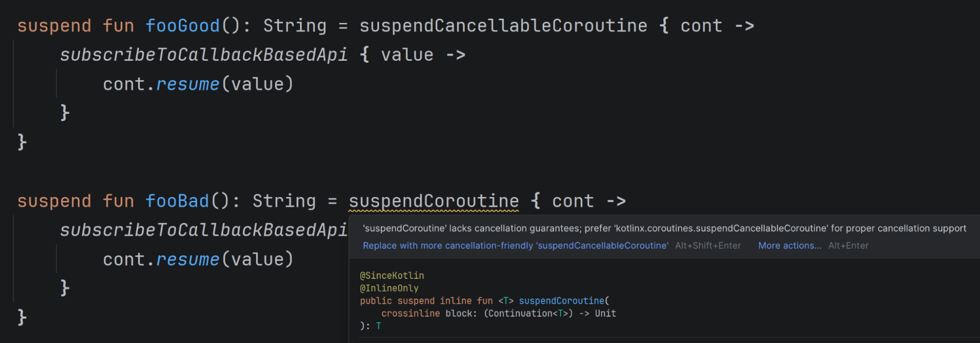Click subscribeToCallbackBasedApi inside fooBad
Viewport: 980px width, 343px height.
[203, 230]
